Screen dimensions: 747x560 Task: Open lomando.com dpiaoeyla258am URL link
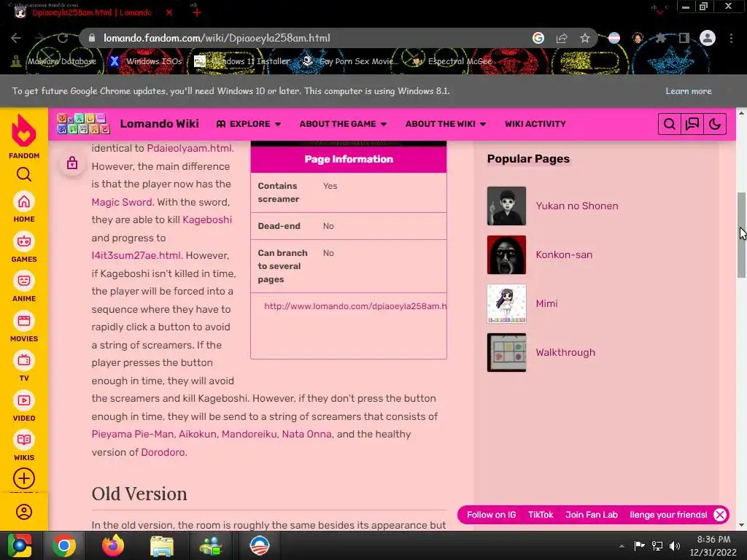point(355,306)
